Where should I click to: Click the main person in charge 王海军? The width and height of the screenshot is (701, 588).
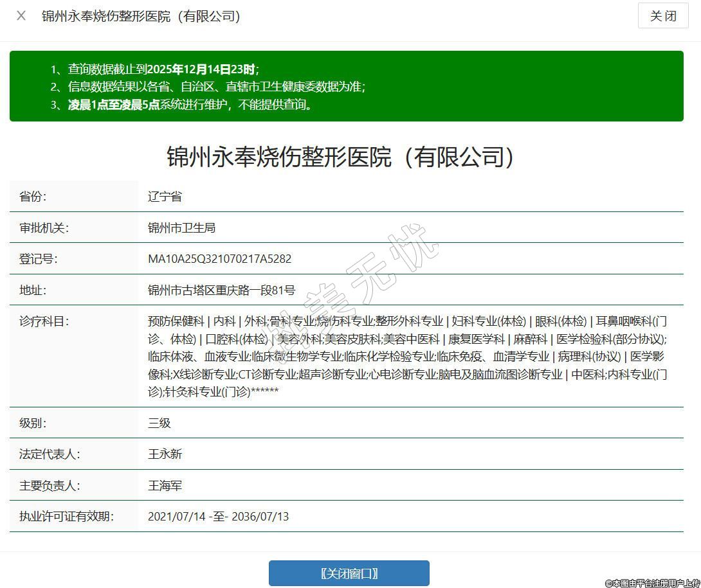click(165, 486)
